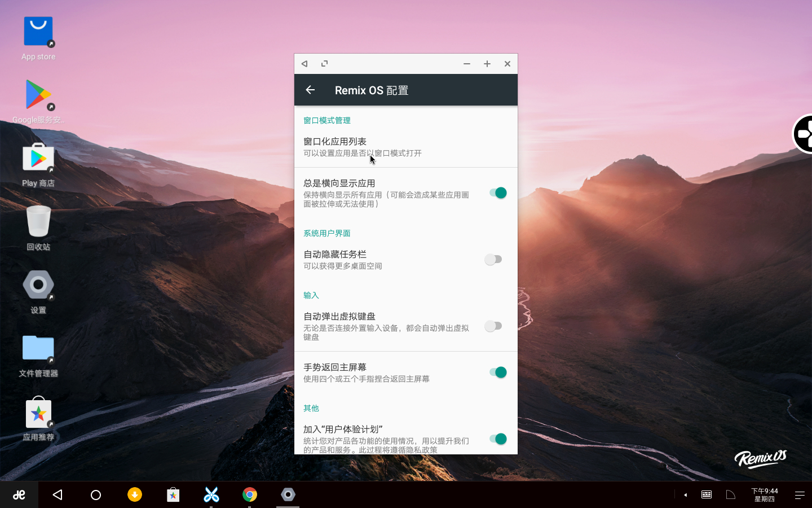Open the App store desktop shortcut
Screen dimensions: 812x508
(x=38, y=38)
